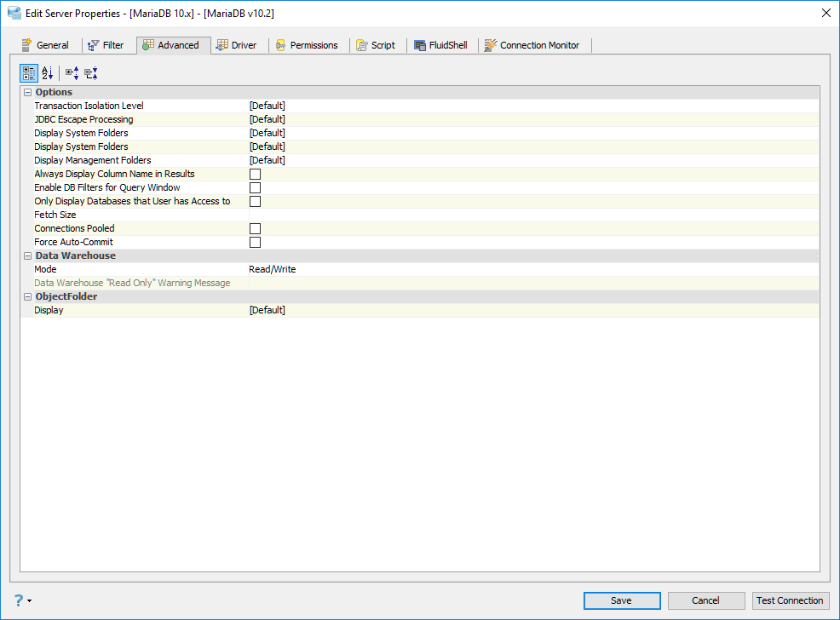The image size is (840, 620).
Task: Select the JDBC Escape Processing label
Action: [83, 119]
